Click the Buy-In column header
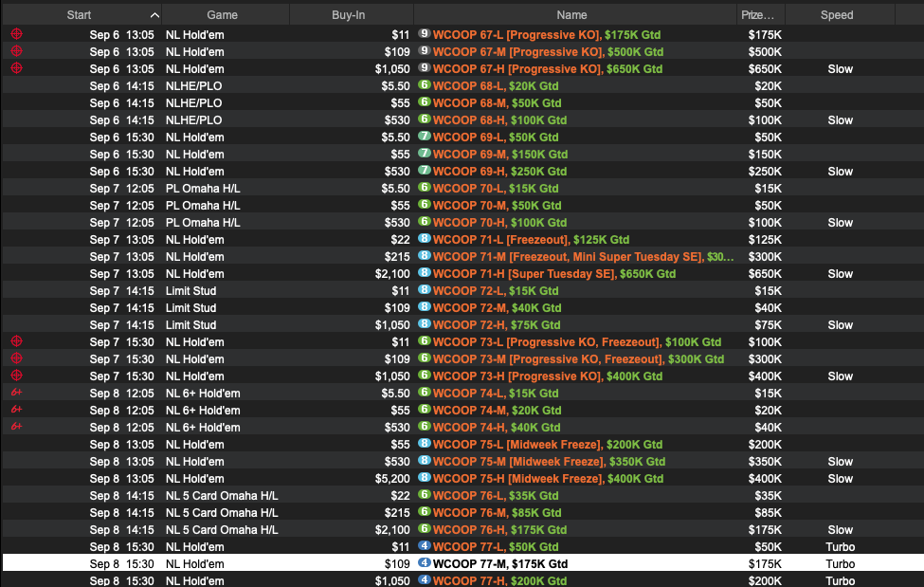This screenshot has height=587, width=924. click(x=352, y=15)
